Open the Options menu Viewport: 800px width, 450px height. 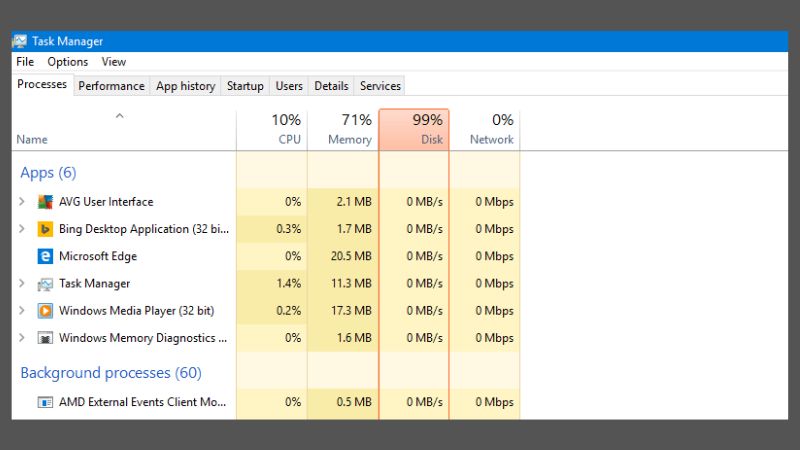68,62
